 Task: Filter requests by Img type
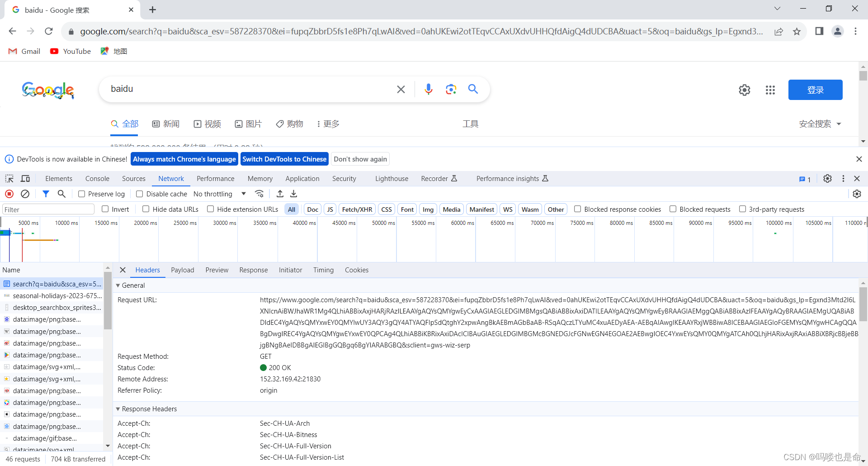coord(428,209)
